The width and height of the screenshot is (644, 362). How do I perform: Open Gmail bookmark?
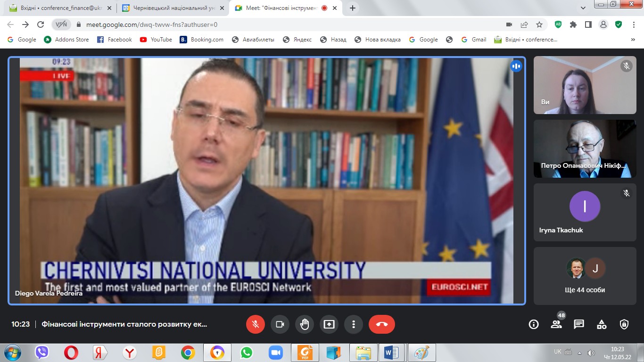tap(474, 40)
